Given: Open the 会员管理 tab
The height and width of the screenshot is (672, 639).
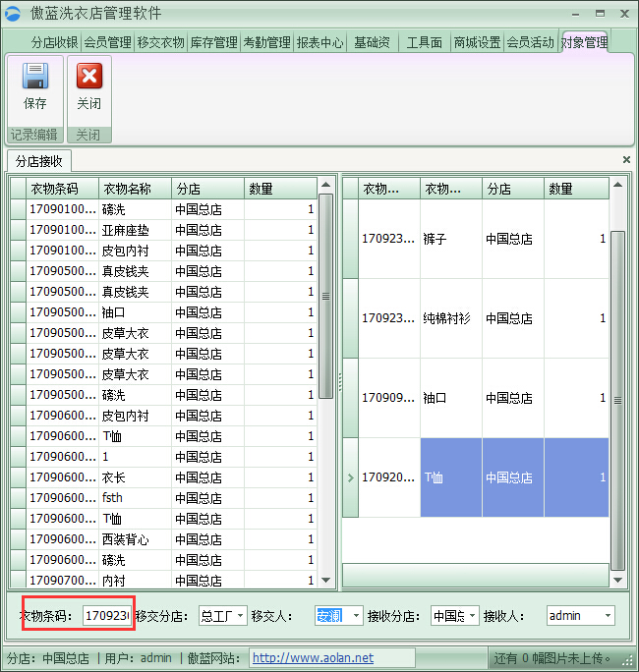Looking at the screenshot, I should pos(107,42).
